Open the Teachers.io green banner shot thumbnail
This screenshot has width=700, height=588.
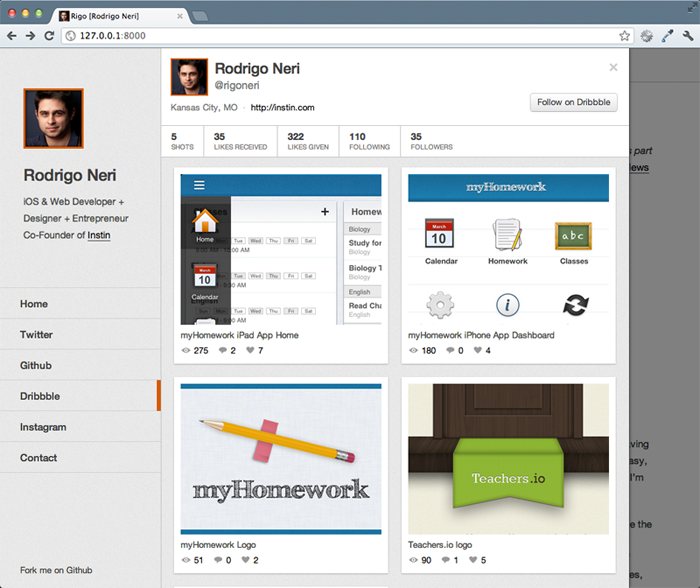click(x=508, y=459)
